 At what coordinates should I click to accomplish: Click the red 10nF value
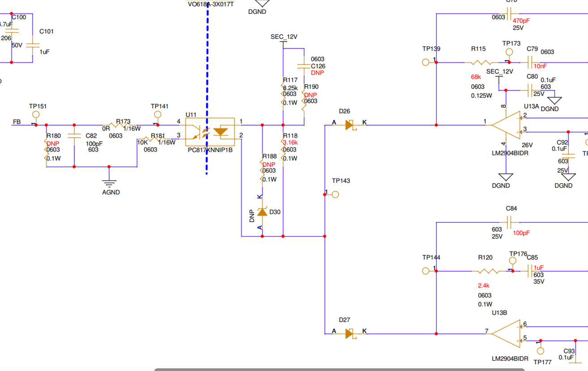coord(541,66)
